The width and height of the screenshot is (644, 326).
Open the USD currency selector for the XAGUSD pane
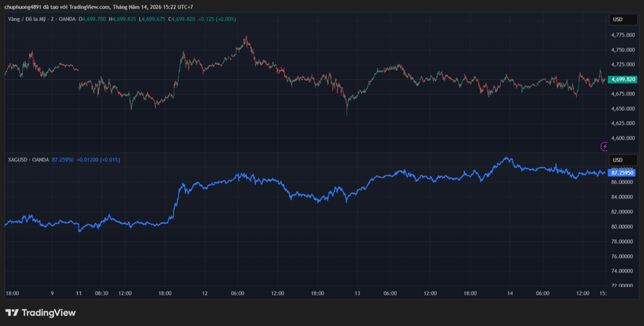623,160
